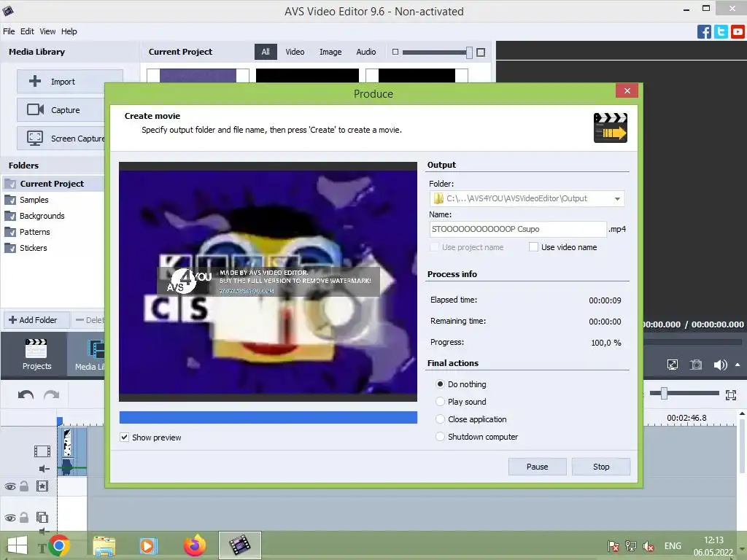Image resolution: width=747 pixels, height=560 pixels.
Task: Expand the preview volume arrow
Action: (738, 365)
